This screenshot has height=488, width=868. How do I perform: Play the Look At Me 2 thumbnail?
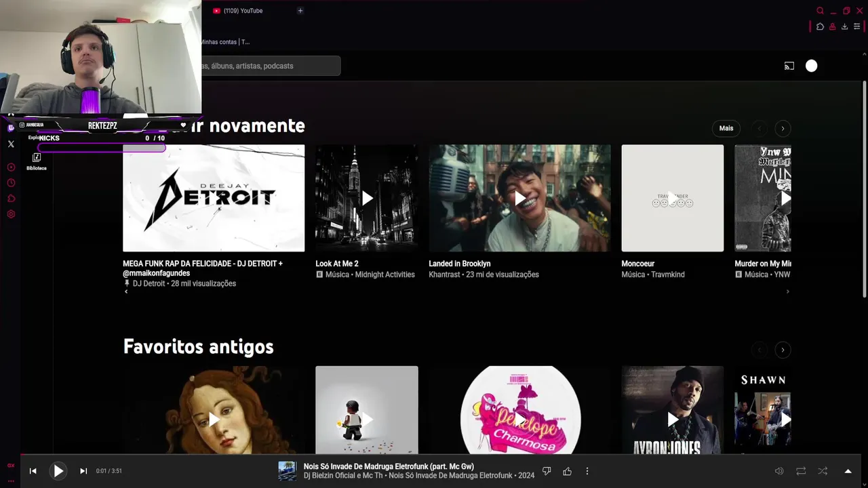click(x=367, y=198)
